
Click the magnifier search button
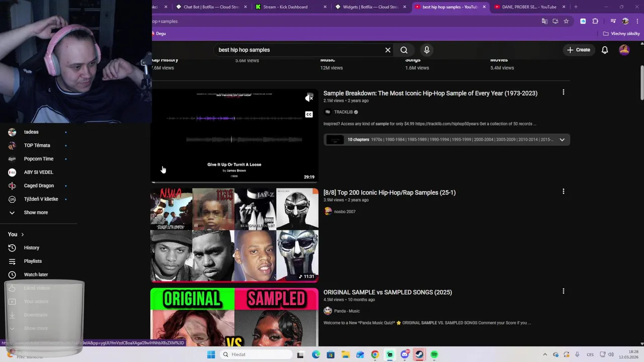404,50
